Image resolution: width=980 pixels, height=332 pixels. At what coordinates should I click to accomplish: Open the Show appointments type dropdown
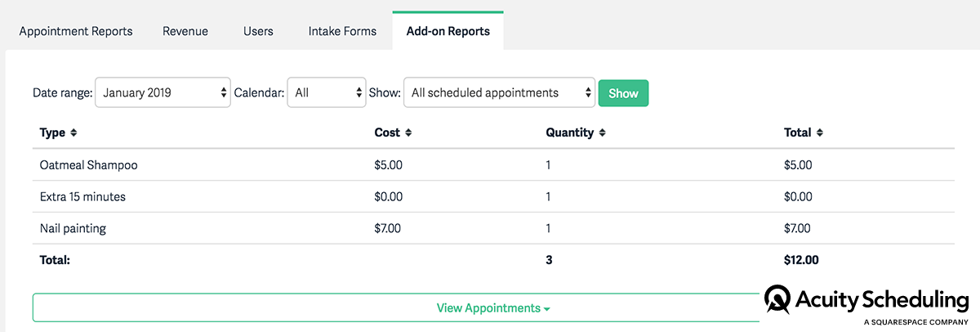[499, 93]
